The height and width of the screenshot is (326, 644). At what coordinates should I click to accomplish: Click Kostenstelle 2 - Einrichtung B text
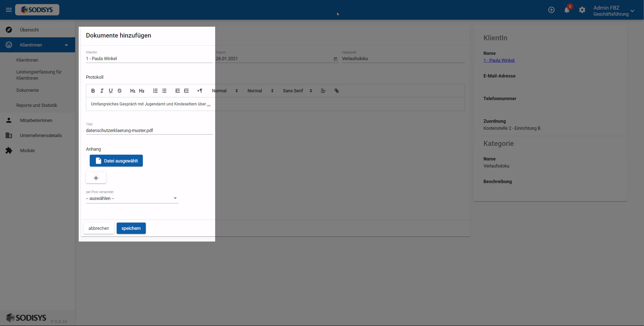coord(512,128)
